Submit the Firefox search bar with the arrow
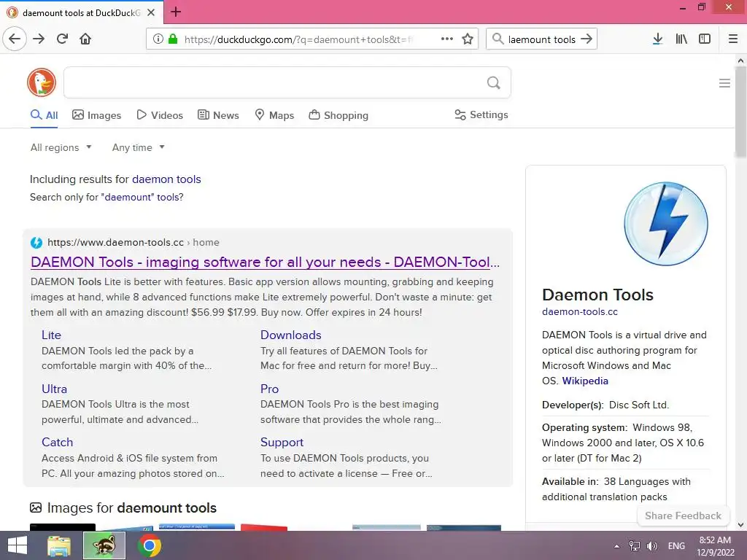747x560 pixels. click(587, 39)
